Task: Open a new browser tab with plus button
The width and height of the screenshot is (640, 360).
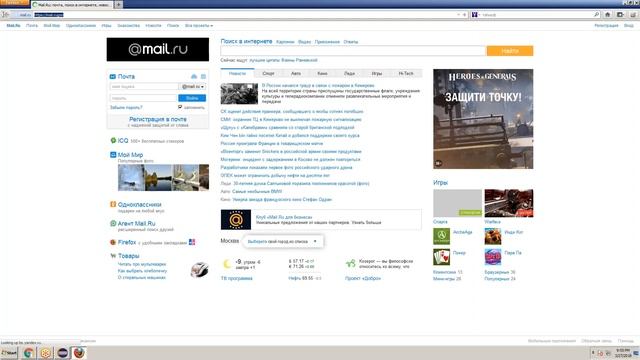Action: click(118, 4)
